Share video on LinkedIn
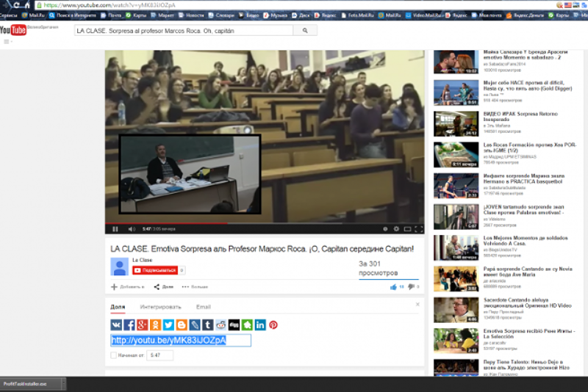This screenshot has width=588, height=392. (x=260, y=324)
